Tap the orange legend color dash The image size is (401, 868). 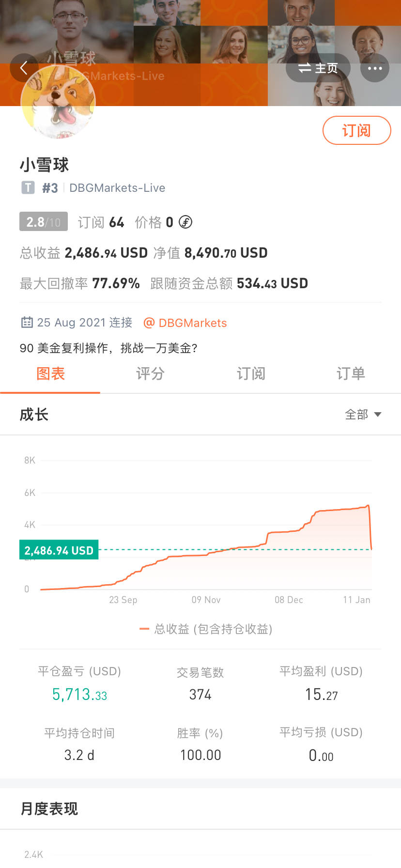point(144,629)
